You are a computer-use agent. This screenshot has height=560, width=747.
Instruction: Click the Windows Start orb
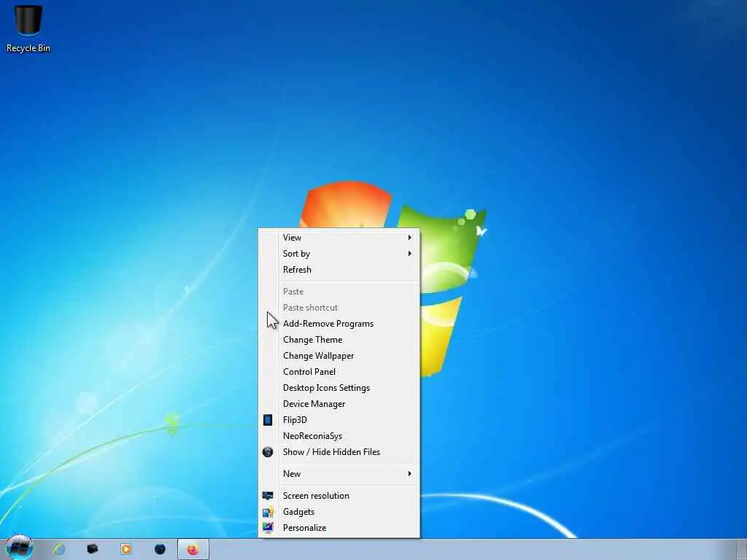(x=19, y=548)
